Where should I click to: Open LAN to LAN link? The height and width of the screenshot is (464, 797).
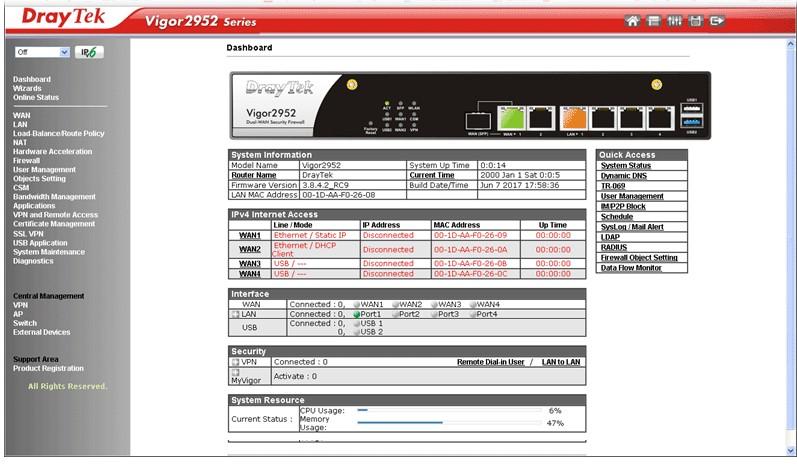pos(561,362)
